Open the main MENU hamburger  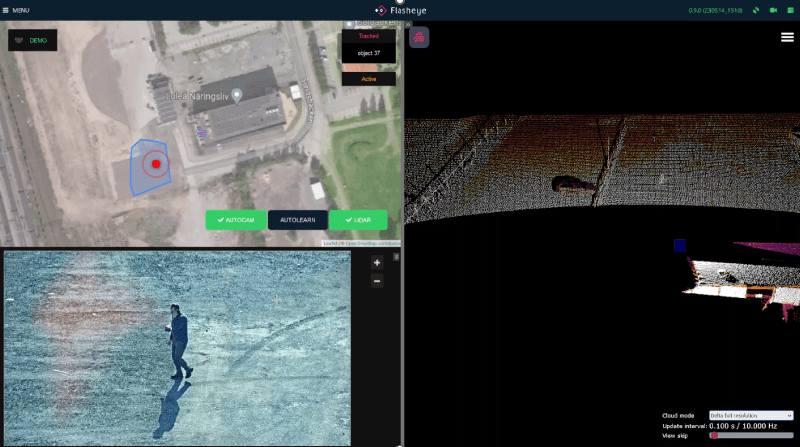(x=16, y=10)
